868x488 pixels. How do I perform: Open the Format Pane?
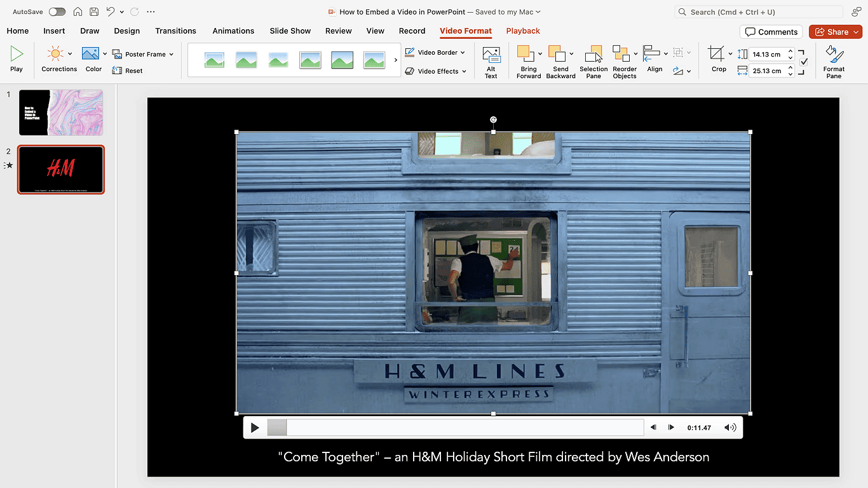click(x=834, y=62)
